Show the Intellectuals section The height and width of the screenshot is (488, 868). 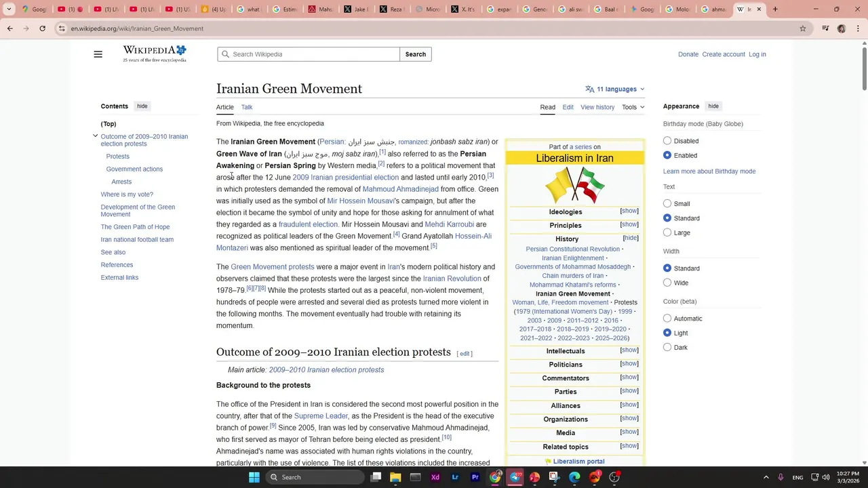pyautogui.click(x=629, y=350)
